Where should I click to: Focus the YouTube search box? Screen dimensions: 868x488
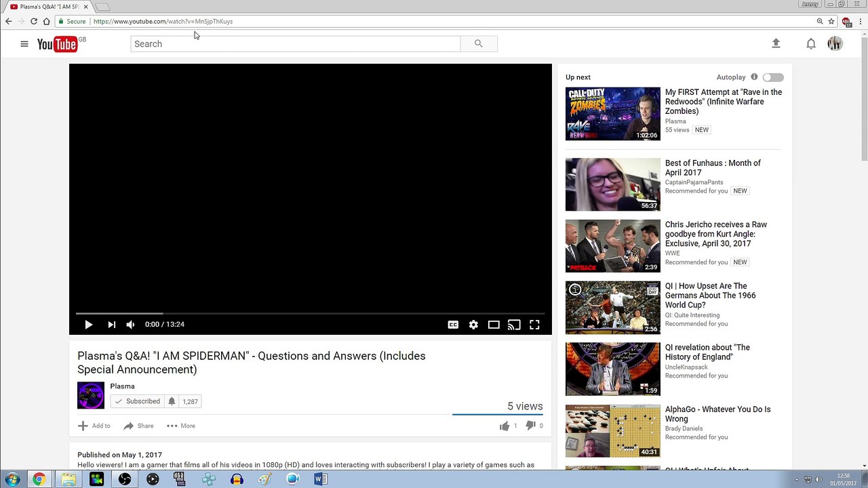pos(296,44)
